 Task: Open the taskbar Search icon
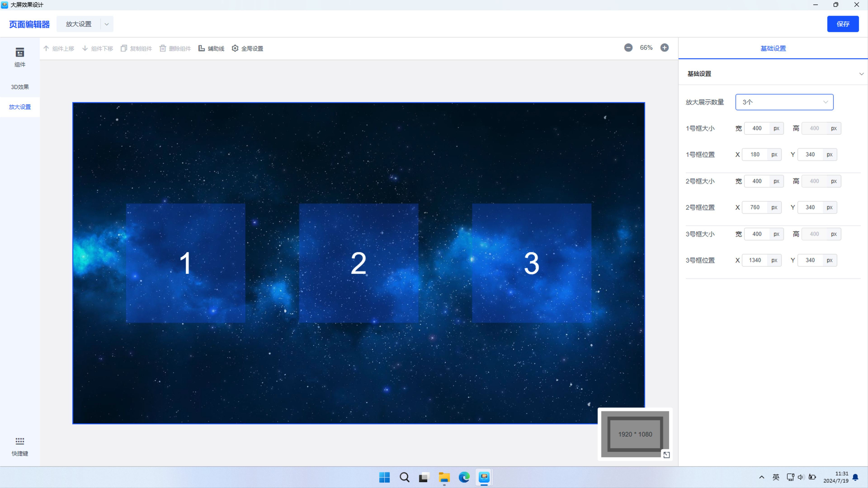tap(404, 477)
